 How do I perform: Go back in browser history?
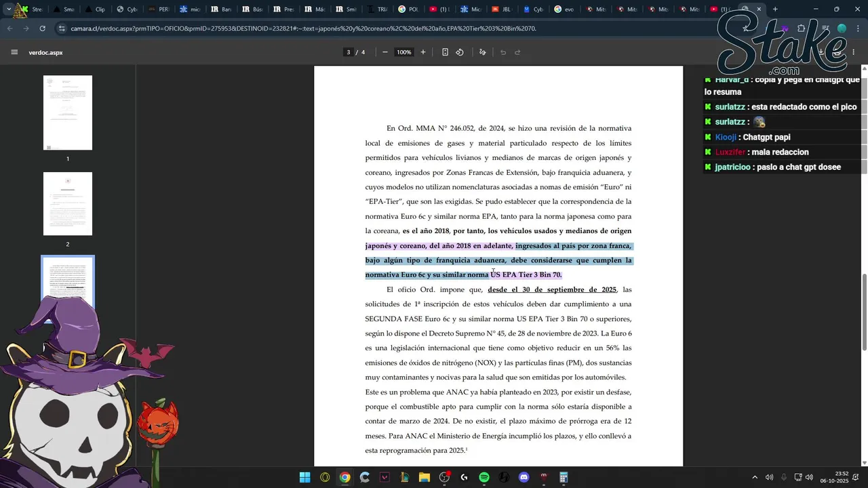pyautogui.click(x=9, y=28)
